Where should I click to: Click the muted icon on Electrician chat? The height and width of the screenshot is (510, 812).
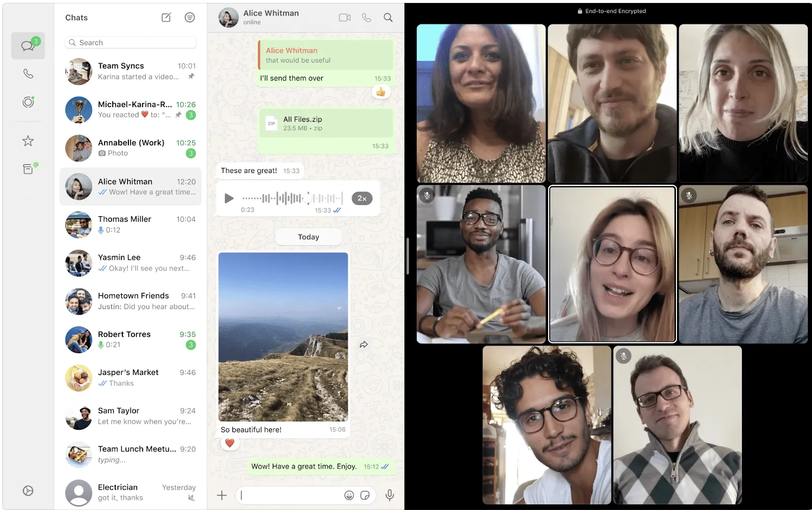coord(191,498)
